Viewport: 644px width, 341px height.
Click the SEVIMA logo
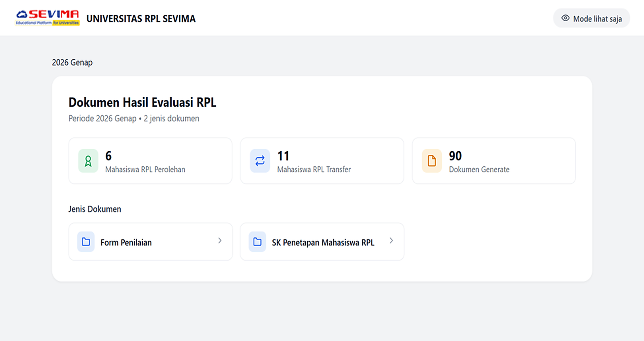(x=47, y=18)
